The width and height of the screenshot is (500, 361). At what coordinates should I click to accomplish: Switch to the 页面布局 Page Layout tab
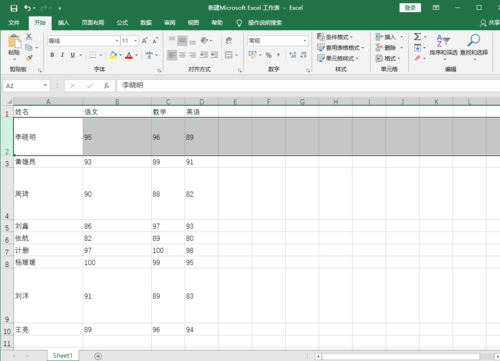(93, 23)
